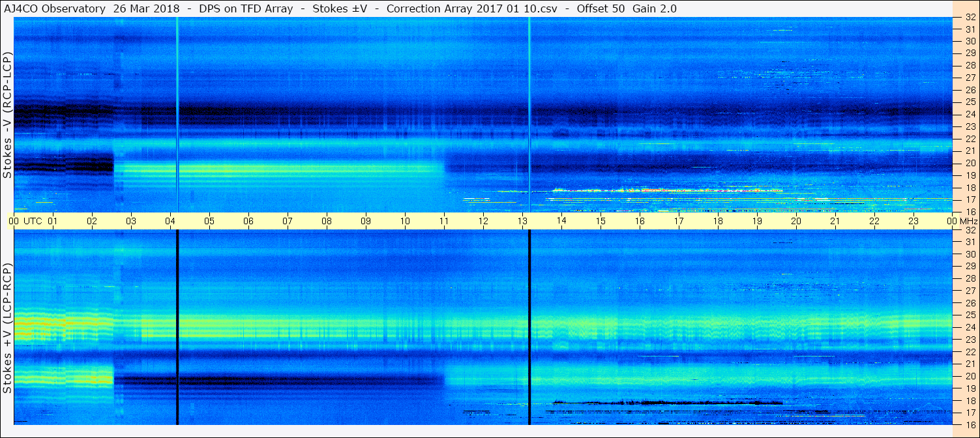Click 18 MHz label of Stokes -V panel
This screenshot has width=980, height=438.
click(x=970, y=187)
